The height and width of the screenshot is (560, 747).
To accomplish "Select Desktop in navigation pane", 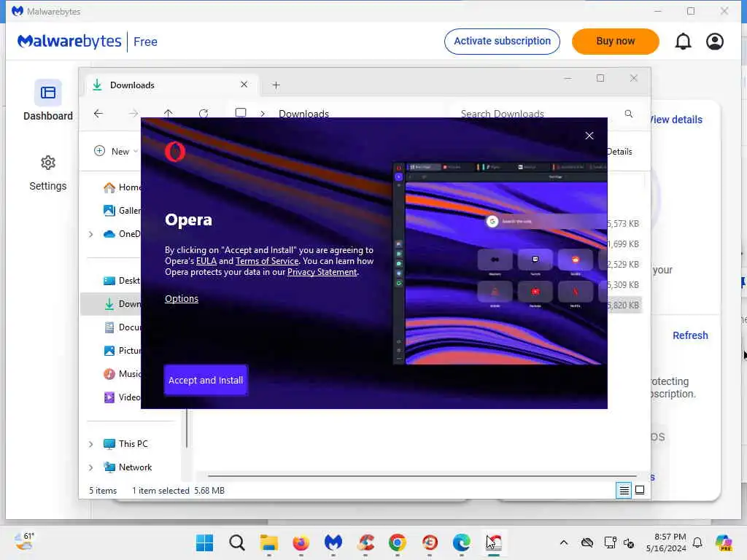I will [x=122, y=281].
